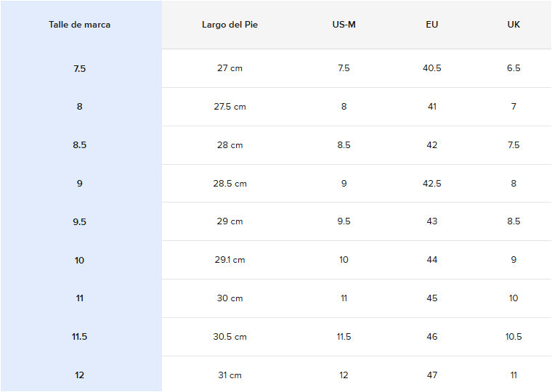Select the 28.5 cm foot length cell

pyautogui.click(x=230, y=184)
